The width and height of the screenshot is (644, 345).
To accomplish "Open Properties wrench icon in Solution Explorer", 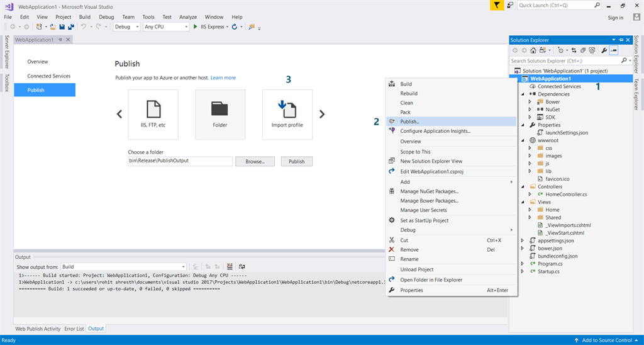I will click(x=604, y=50).
